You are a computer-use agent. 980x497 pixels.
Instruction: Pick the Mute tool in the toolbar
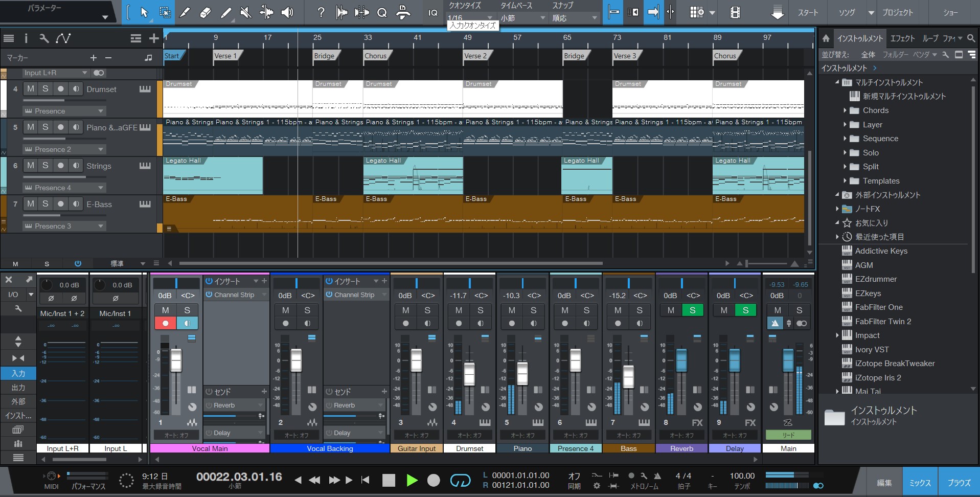coord(246,12)
